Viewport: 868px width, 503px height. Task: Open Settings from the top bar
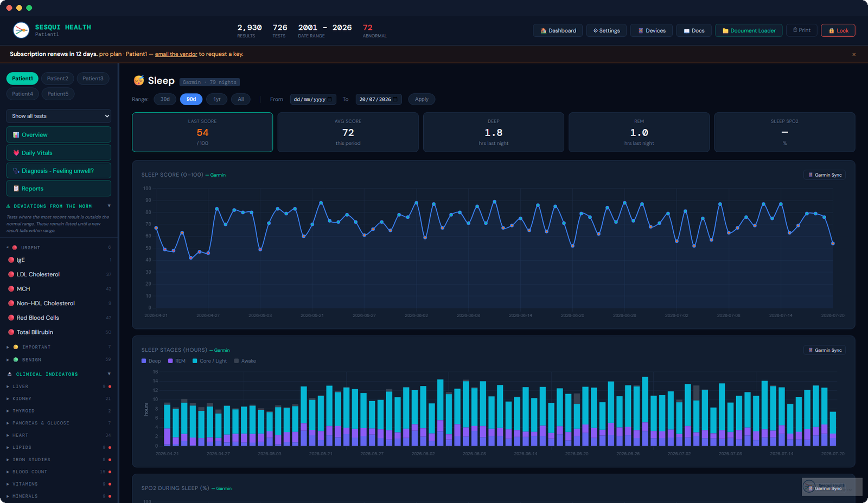607,30
